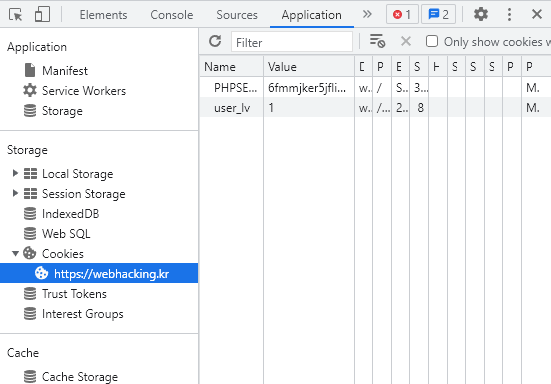Select Session Storage item

pyautogui.click(x=84, y=194)
